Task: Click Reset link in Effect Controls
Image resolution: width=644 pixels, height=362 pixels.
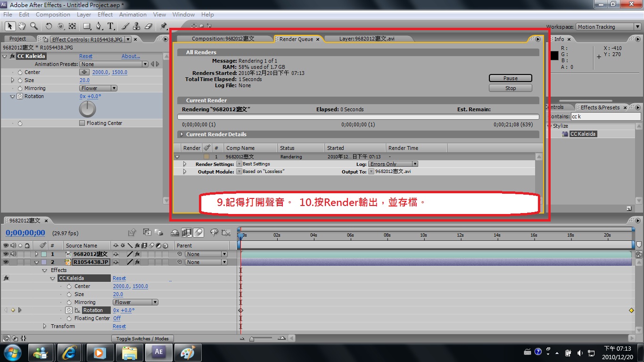Action: (86, 56)
